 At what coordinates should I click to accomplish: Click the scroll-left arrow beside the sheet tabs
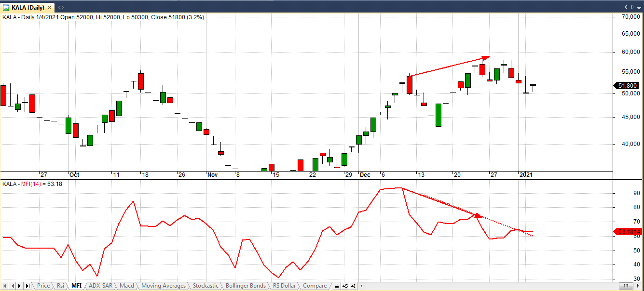coord(362,286)
